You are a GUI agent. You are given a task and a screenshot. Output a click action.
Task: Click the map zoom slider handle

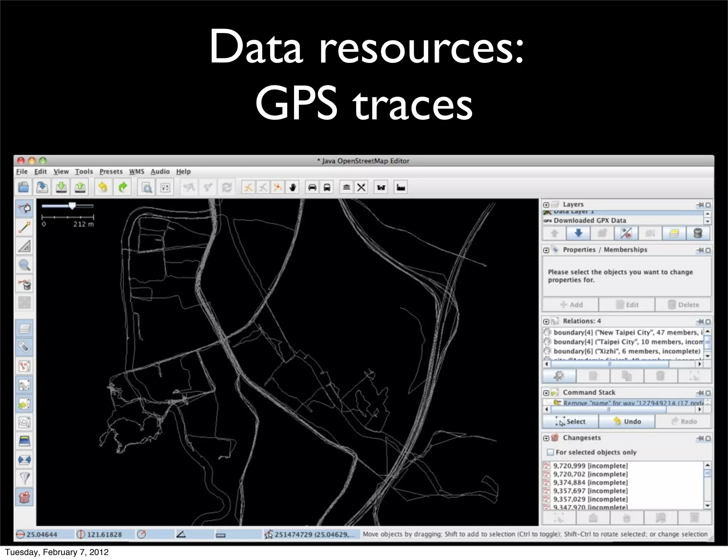(x=72, y=206)
